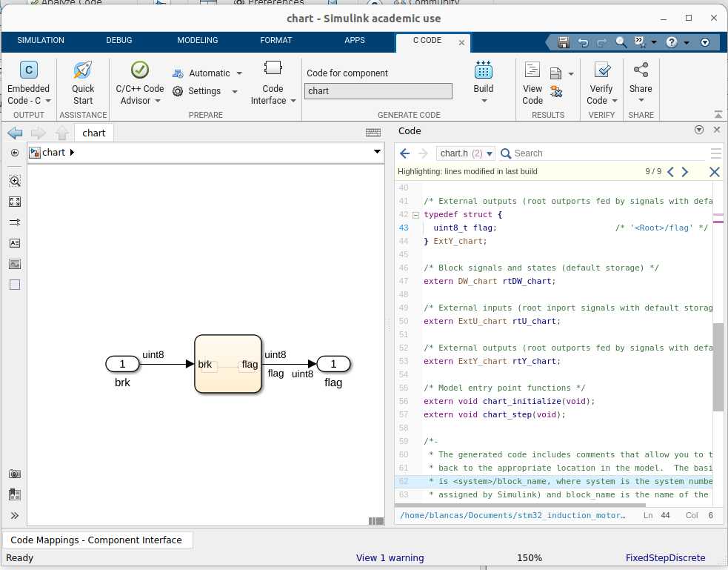Launch the Quick Start assistant
Screen dimensions: 728x570
(83, 83)
